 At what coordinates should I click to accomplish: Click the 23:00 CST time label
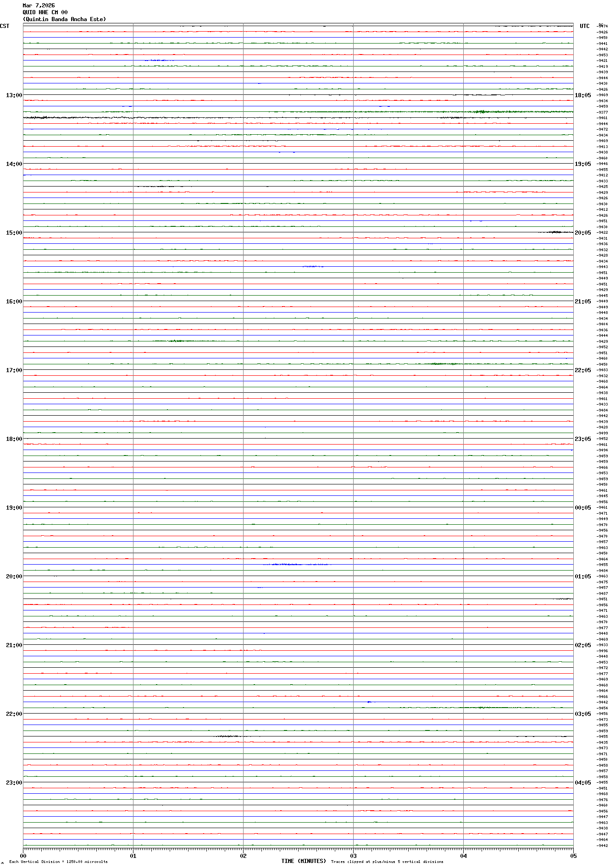click(x=14, y=783)
